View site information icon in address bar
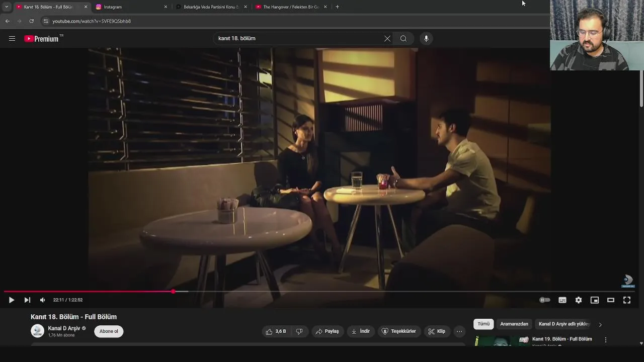 pos(46,21)
